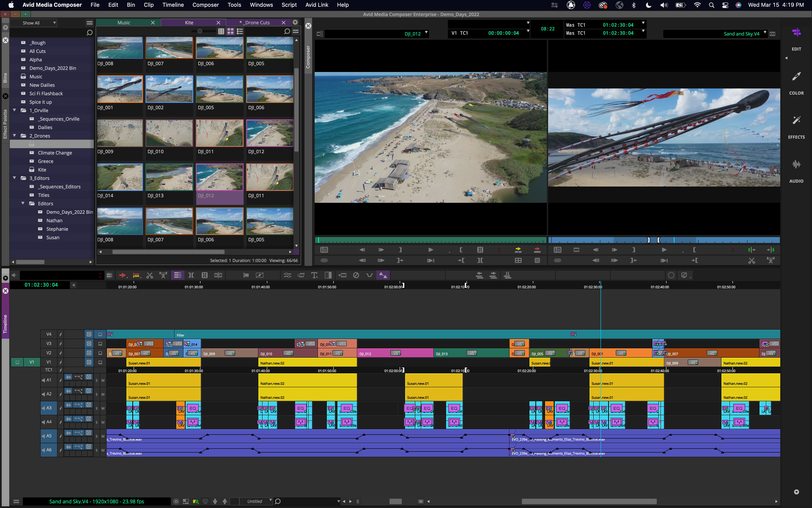Image resolution: width=812 pixels, height=508 pixels.
Task: Toggle A5 track selector
Action: 49,436
